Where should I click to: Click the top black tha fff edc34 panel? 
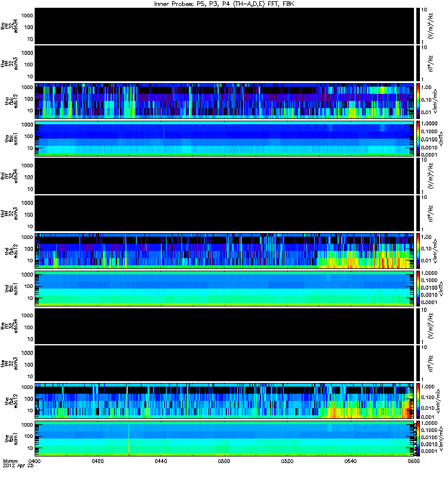point(225,26)
